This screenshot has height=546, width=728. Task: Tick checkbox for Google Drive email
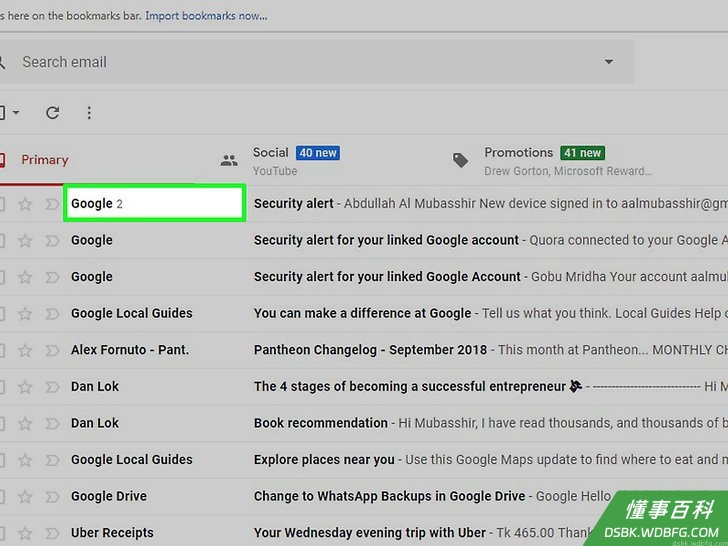click(2, 497)
